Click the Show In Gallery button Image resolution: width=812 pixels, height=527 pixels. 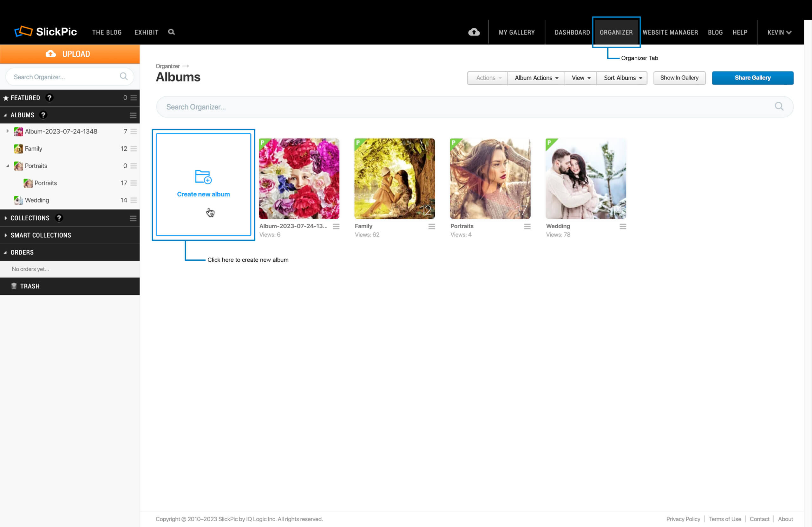tap(679, 78)
